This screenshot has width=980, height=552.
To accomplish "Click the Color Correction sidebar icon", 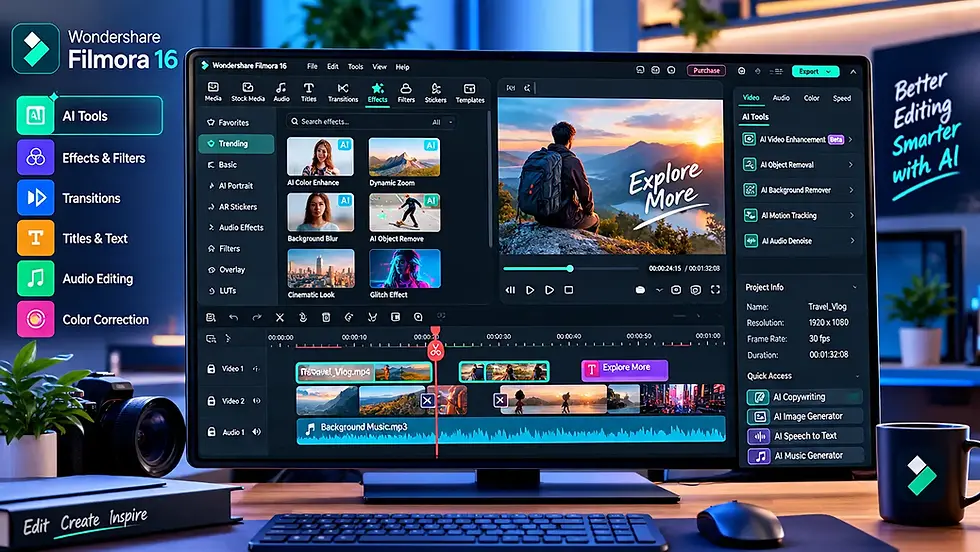I will click(36, 319).
